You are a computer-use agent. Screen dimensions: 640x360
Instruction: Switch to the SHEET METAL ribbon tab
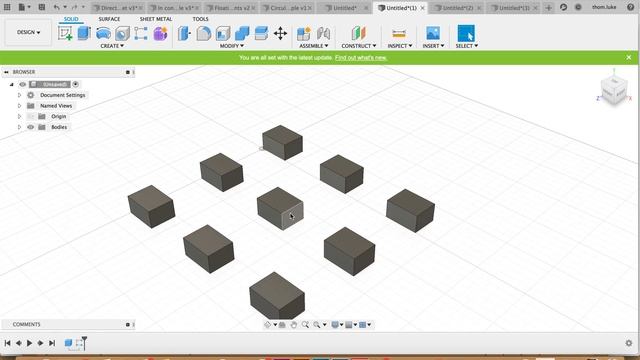pyautogui.click(x=156, y=19)
